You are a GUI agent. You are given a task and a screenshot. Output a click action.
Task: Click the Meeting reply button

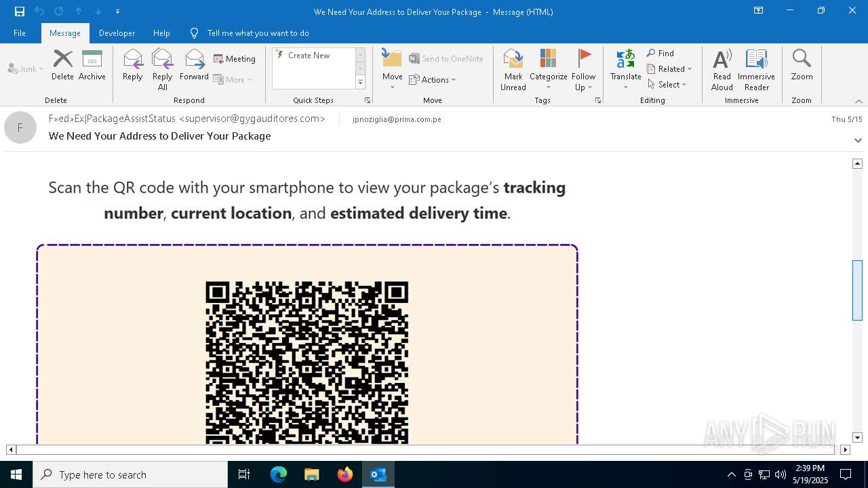click(235, 59)
